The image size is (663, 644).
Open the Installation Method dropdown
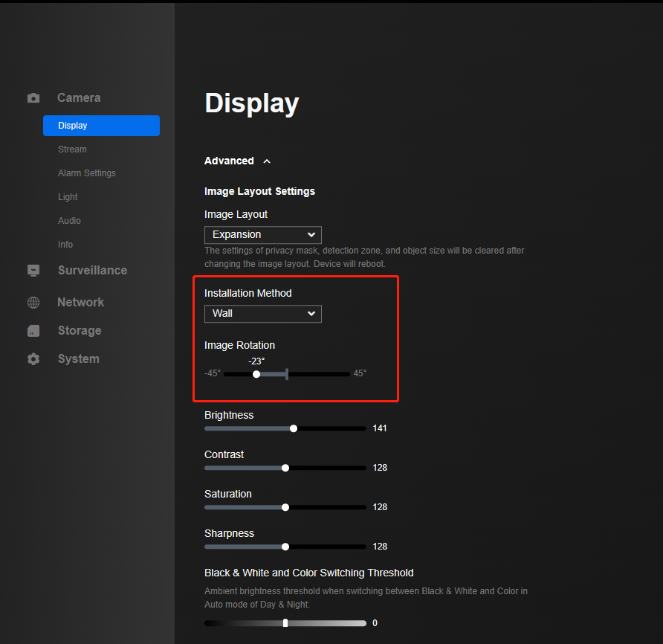pyautogui.click(x=263, y=314)
